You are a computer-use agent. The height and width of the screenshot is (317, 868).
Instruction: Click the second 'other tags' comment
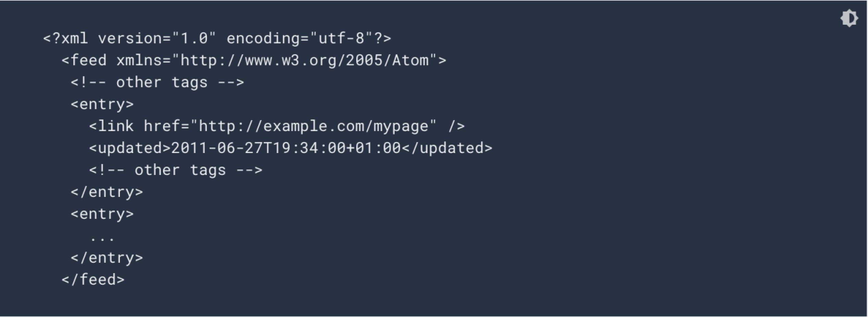click(x=176, y=170)
